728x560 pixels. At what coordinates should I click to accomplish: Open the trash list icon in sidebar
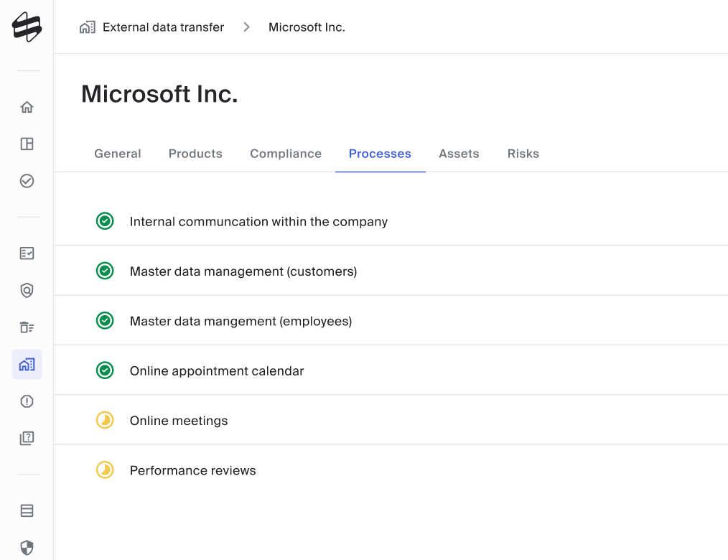tap(27, 327)
